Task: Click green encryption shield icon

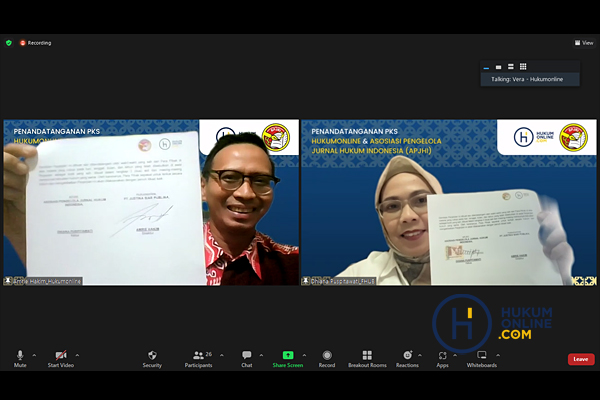Action: pos(9,43)
